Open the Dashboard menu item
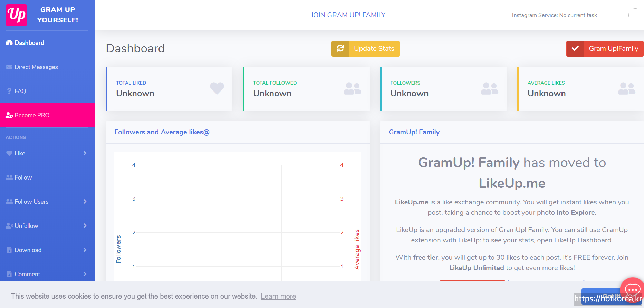This screenshot has height=308, width=644. 48,43
